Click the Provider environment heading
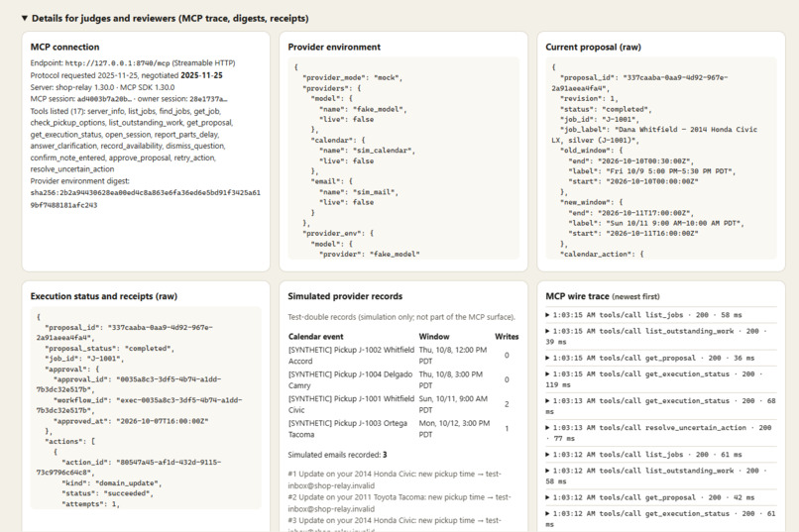Screen dimensions: 799x532 coord(334,47)
